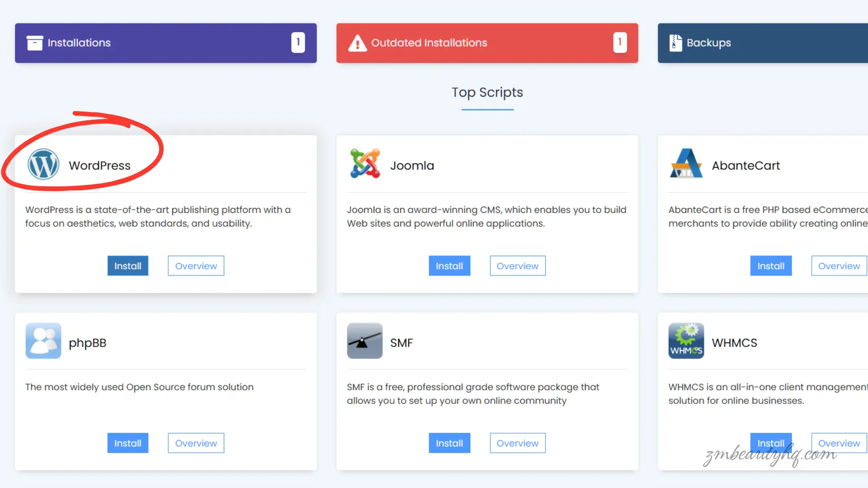Click the AbanteCart title text
Viewport: 868px width, 488px height.
click(x=746, y=165)
